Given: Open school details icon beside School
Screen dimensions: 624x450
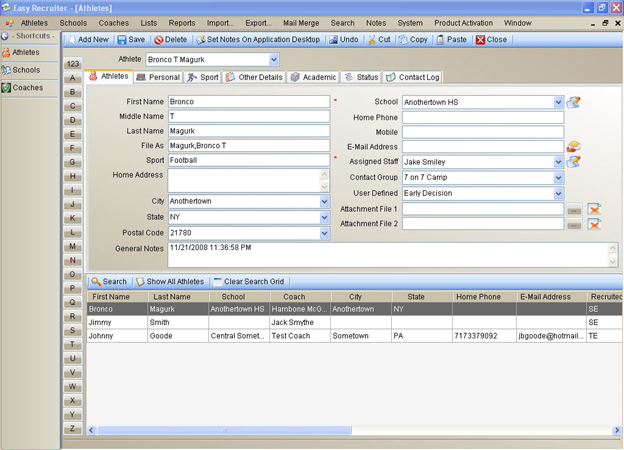Looking at the screenshot, I should [x=573, y=102].
